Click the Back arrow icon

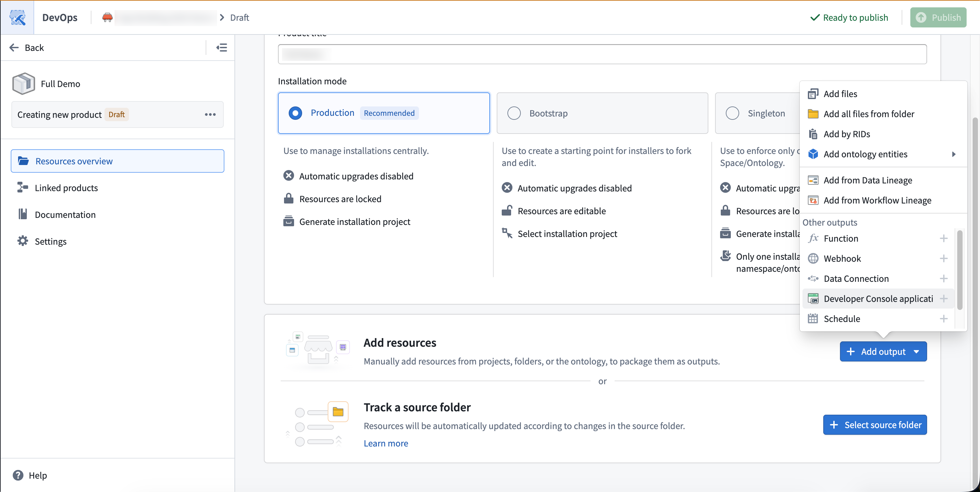click(x=14, y=48)
